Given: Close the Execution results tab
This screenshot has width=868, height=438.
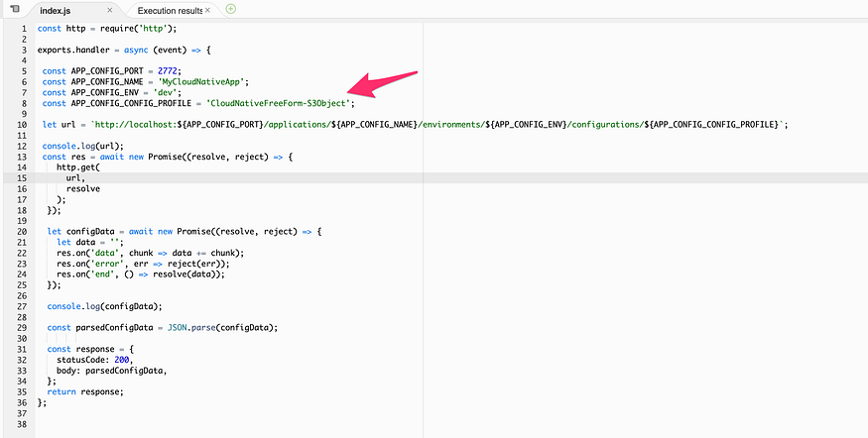Looking at the screenshot, I should pyautogui.click(x=207, y=10).
